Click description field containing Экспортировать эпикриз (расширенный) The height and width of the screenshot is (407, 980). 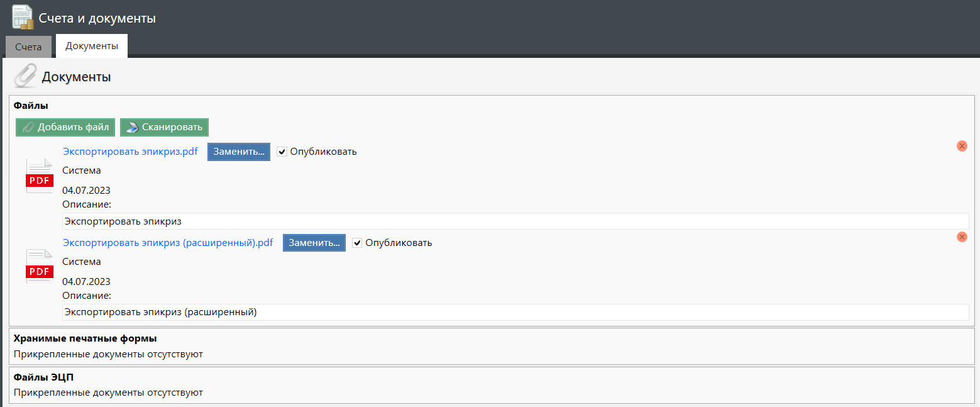[515, 312]
